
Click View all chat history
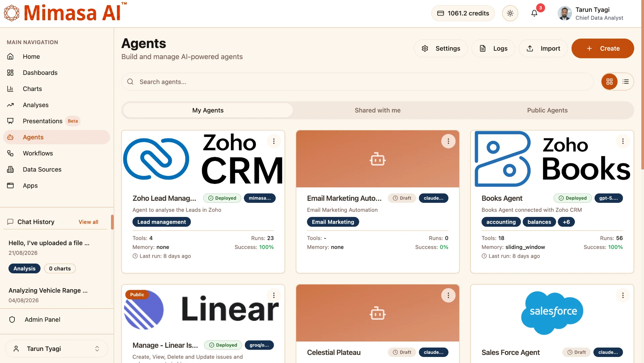pyautogui.click(x=89, y=222)
